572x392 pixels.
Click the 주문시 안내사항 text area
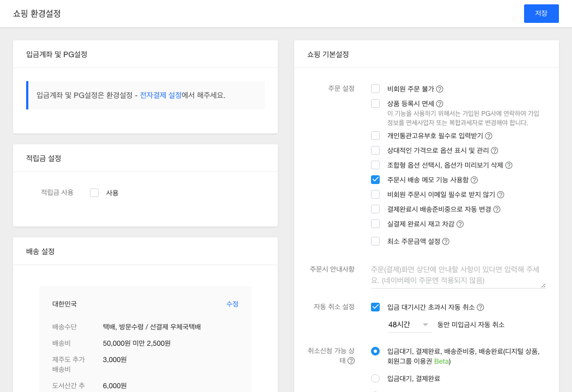click(x=458, y=275)
